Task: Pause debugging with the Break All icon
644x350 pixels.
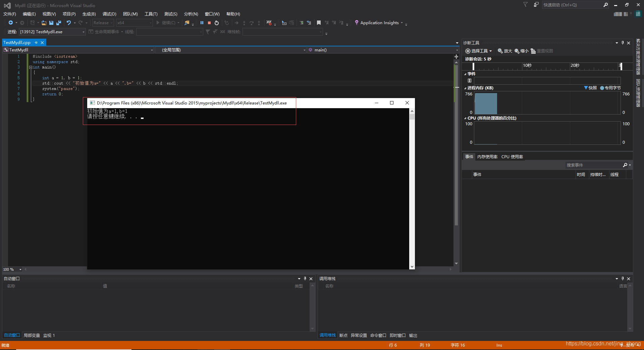Action: pos(202,23)
